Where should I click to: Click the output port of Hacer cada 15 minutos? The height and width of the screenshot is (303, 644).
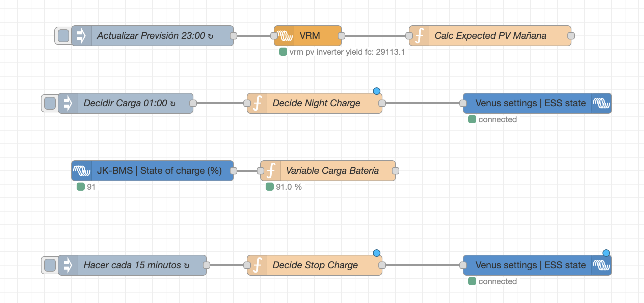point(207,265)
